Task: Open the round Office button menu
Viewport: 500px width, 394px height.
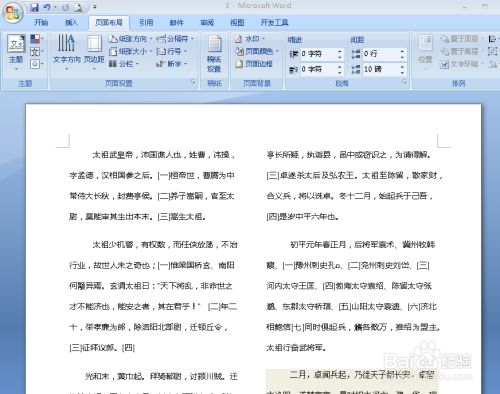Action: coord(13,13)
